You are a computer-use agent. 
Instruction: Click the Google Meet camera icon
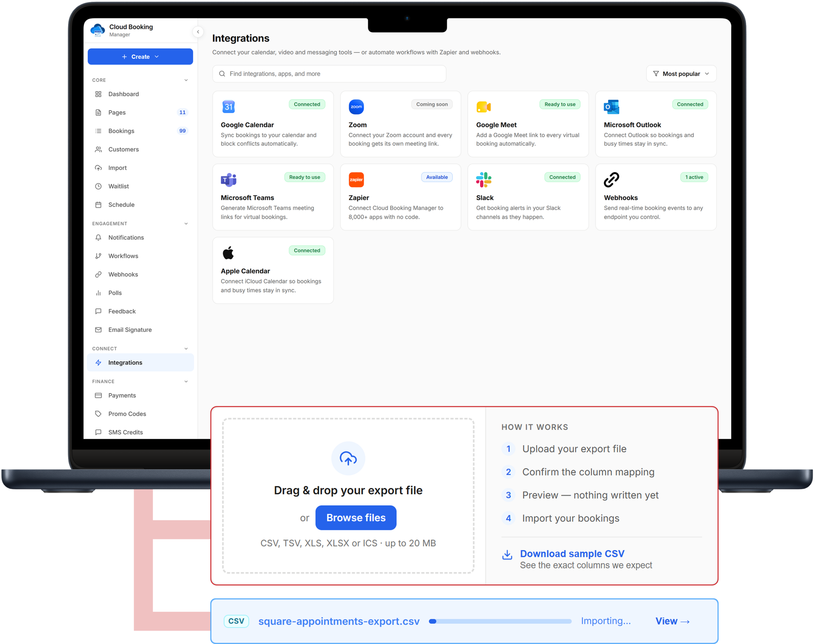pos(483,107)
